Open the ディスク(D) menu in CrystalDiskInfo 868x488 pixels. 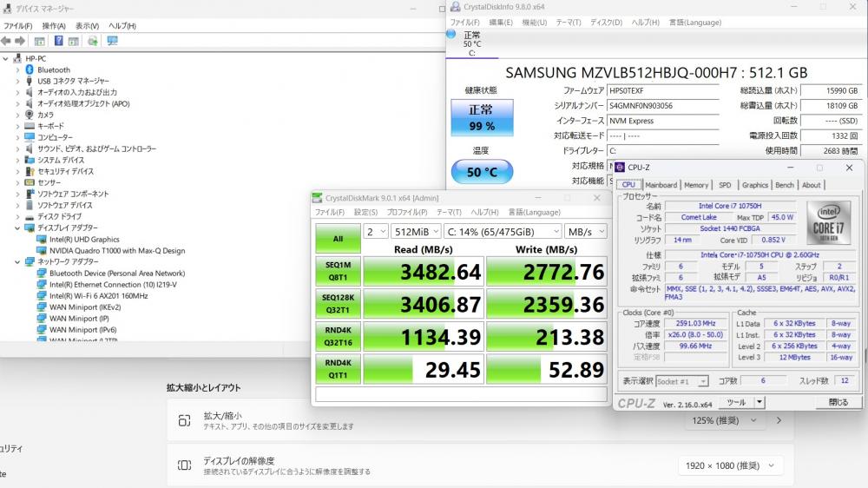(606, 23)
